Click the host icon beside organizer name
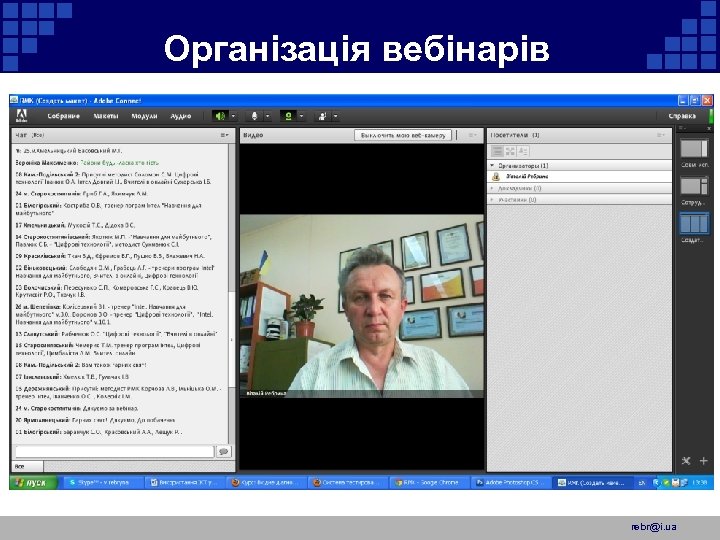This screenshot has width=720, height=540. point(495,176)
